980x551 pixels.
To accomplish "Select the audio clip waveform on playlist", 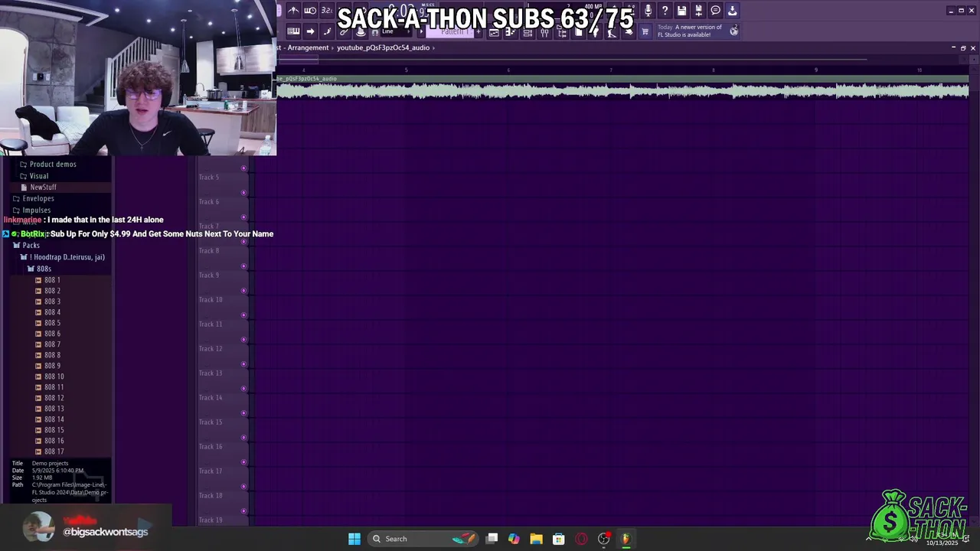I will point(622,91).
